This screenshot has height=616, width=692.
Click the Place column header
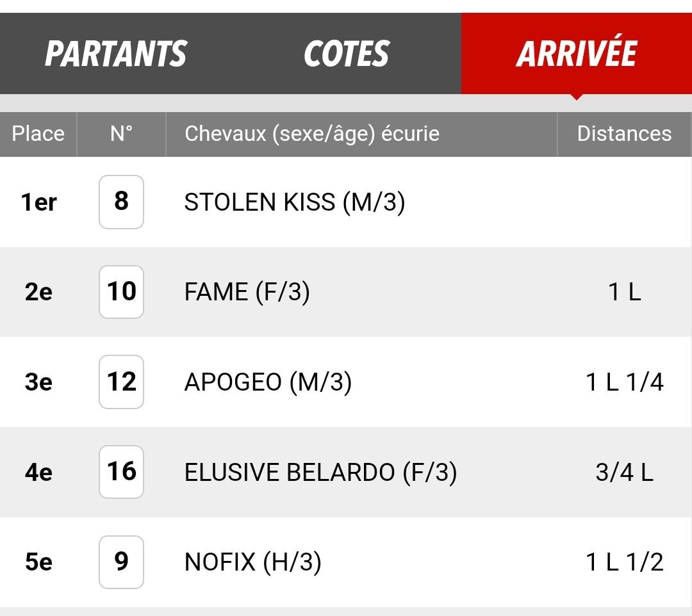38,134
